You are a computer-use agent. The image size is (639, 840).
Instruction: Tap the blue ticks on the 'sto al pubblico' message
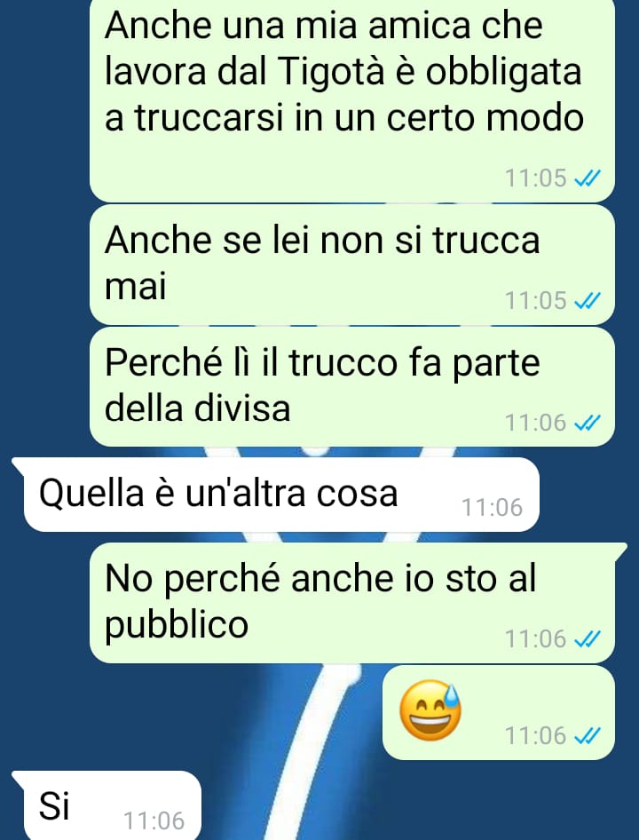point(587,639)
